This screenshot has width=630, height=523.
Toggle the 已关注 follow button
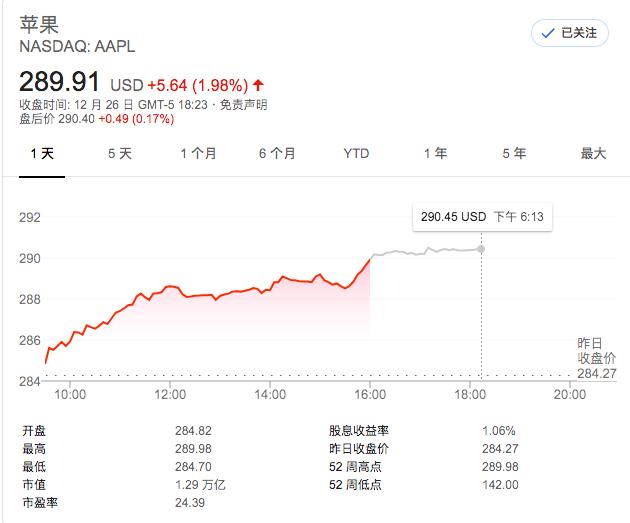tap(568, 33)
